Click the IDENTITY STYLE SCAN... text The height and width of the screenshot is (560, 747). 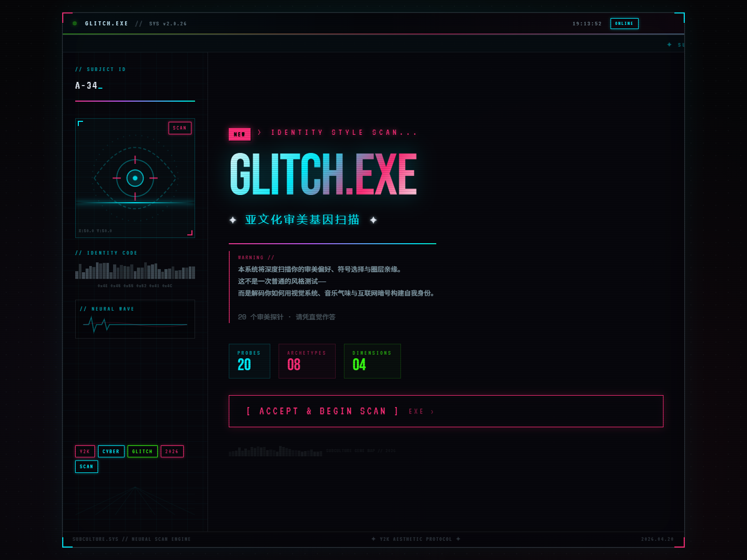(x=344, y=133)
